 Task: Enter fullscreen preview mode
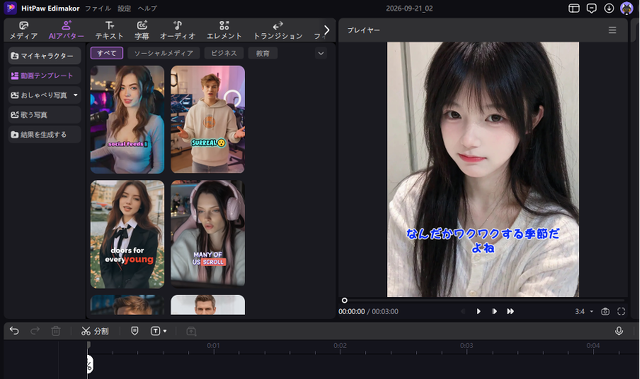click(x=621, y=311)
